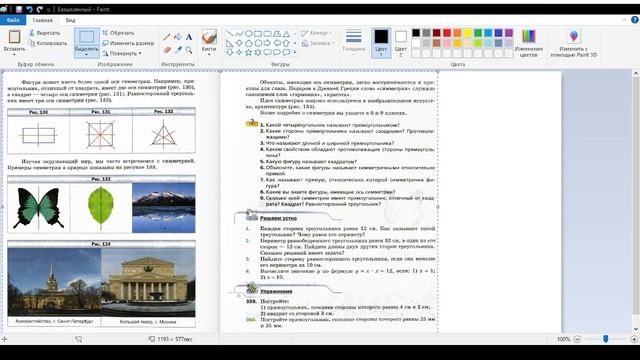Choose the Right arrow shape
The image size is (640, 360).
point(267,43)
